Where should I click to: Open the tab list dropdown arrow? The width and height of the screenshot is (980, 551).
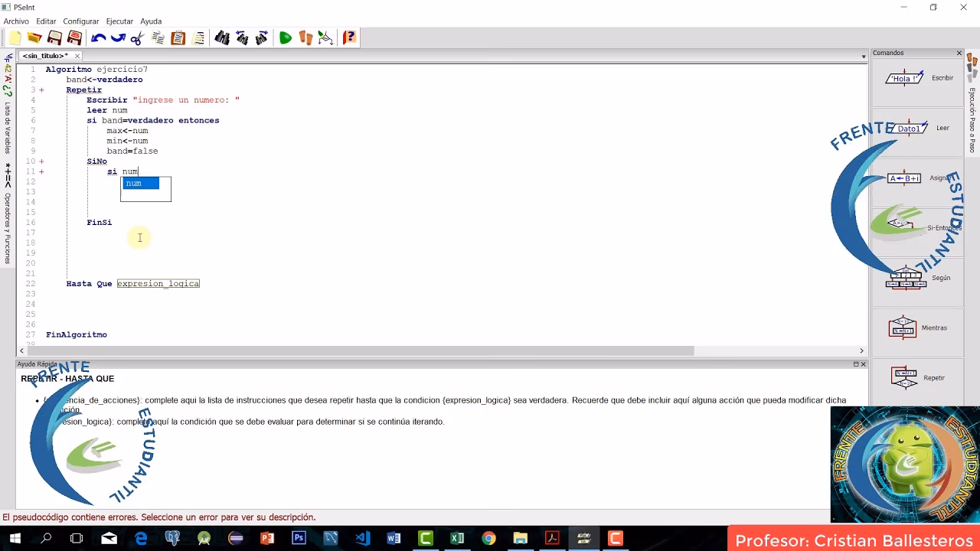pyautogui.click(x=864, y=56)
